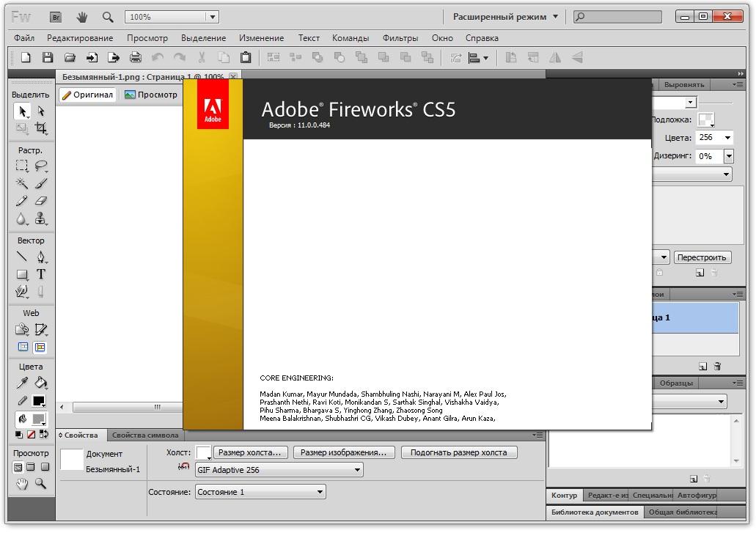The height and width of the screenshot is (533, 756).
Task: Click the Подогнать размер холста button
Action: (x=458, y=452)
